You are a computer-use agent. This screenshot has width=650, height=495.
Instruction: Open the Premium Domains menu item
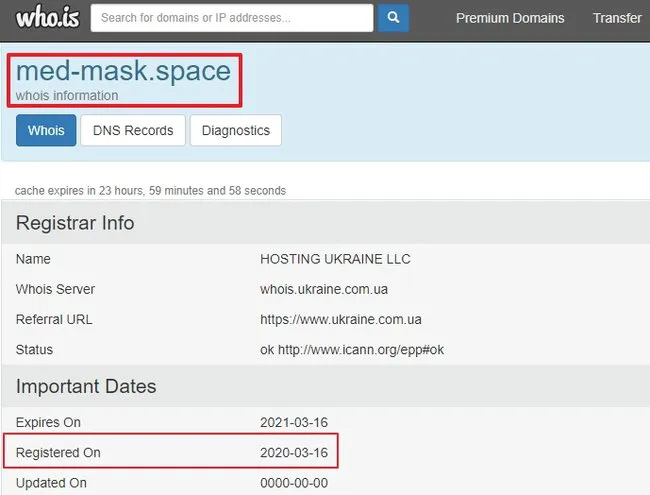tap(510, 18)
